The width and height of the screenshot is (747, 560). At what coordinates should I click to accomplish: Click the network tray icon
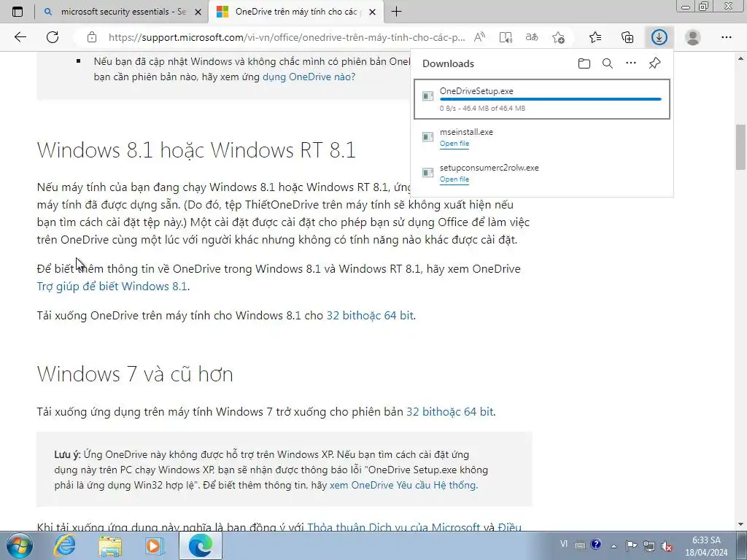click(x=649, y=545)
